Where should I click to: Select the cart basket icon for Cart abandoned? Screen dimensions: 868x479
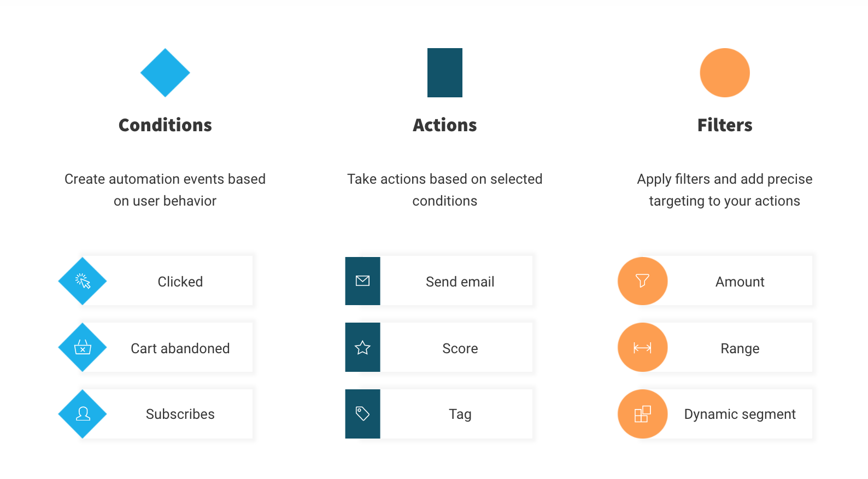[x=83, y=347]
